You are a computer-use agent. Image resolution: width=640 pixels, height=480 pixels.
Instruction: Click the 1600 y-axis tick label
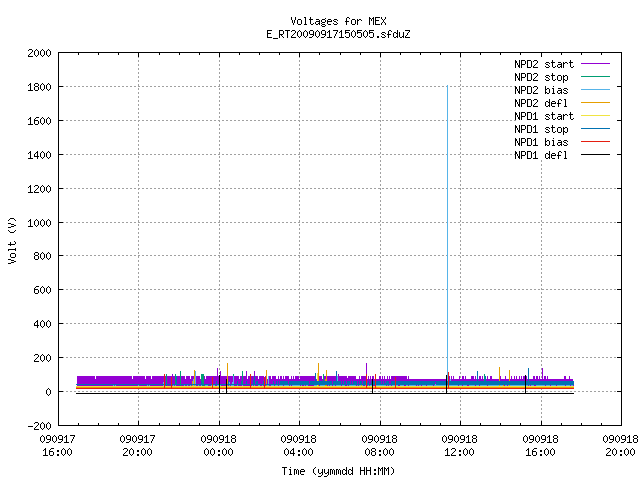coord(39,121)
